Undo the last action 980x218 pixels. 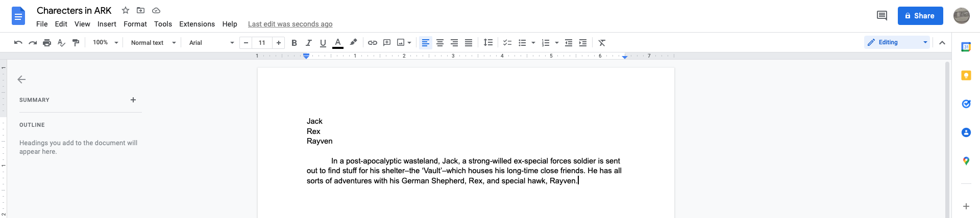tap(18, 43)
